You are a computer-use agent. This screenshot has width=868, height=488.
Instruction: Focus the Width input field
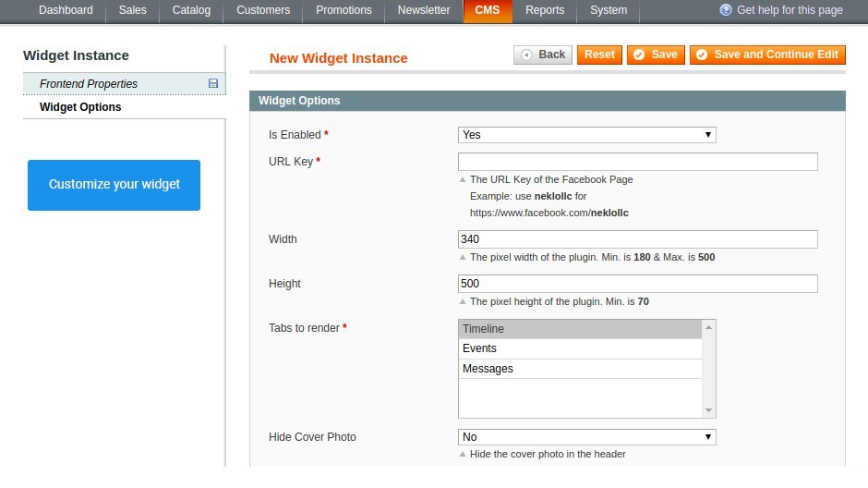click(x=638, y=239)
